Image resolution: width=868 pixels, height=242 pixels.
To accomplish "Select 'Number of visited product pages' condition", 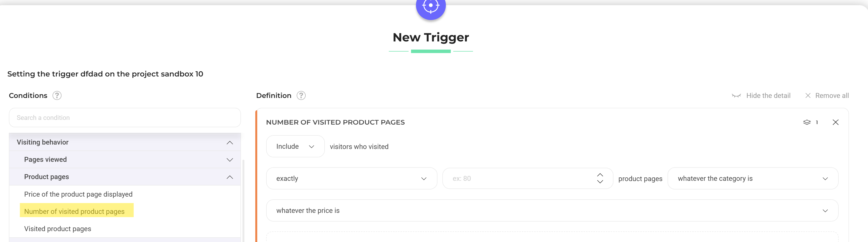I will [75, 211].
